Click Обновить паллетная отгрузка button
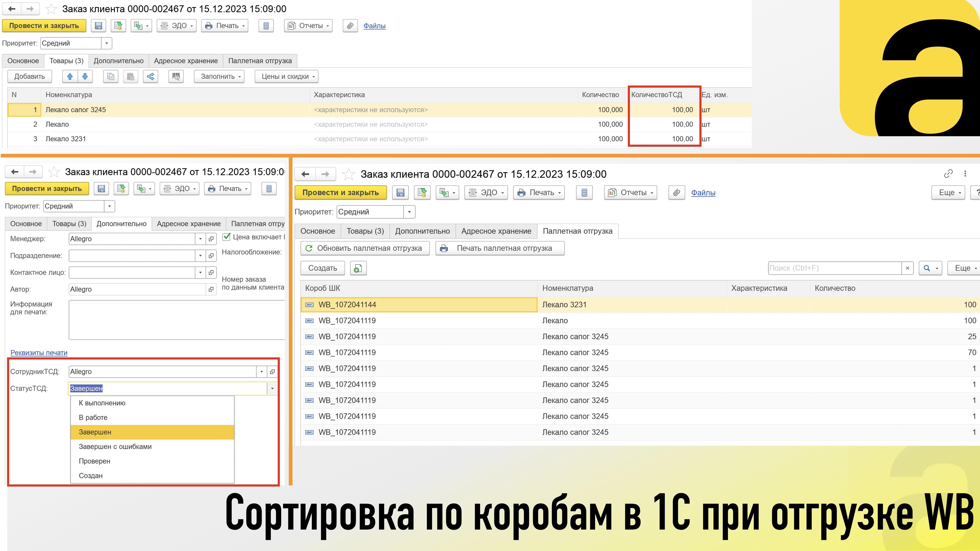Image resolution: width=980 pixels, height=551 pixels. 365,248
